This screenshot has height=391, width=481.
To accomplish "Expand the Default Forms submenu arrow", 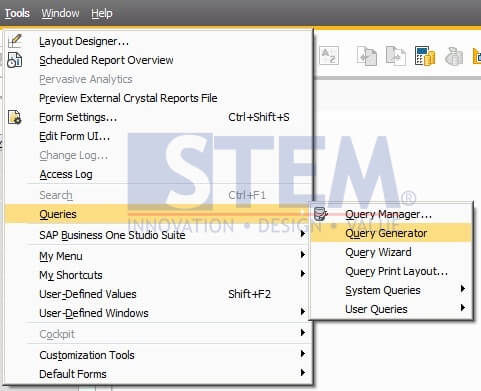I will tap(302, 373).
